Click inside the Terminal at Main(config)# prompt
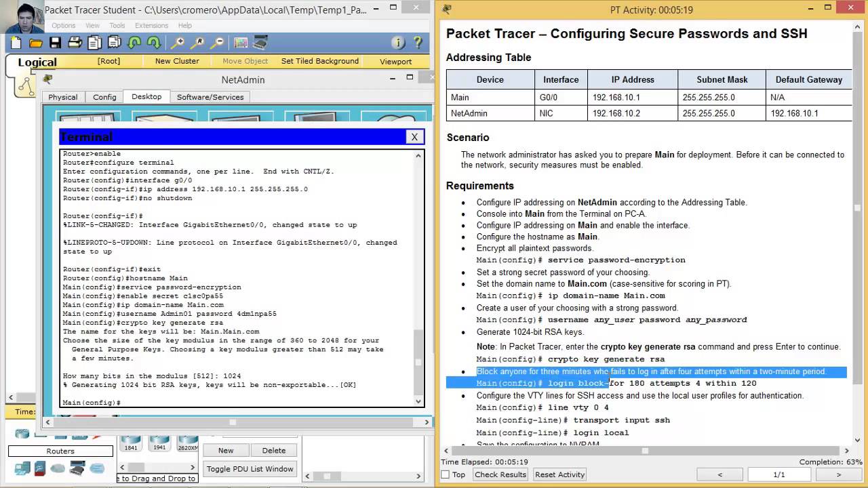 (x=92, y=403)
